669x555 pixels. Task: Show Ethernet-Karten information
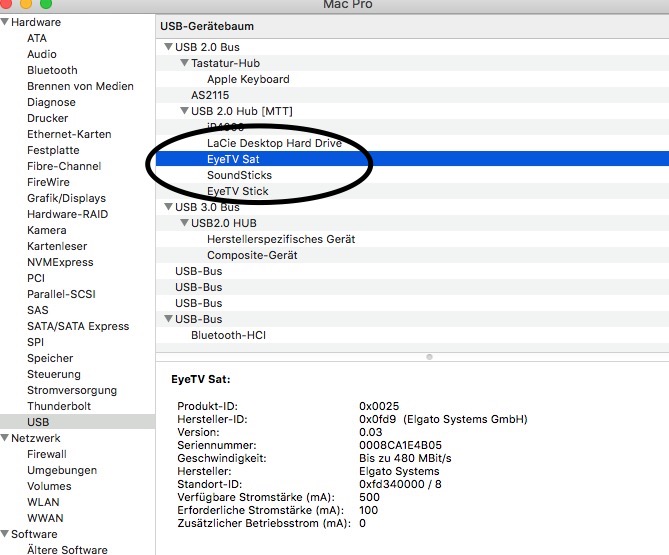click(x=69, y=134)
